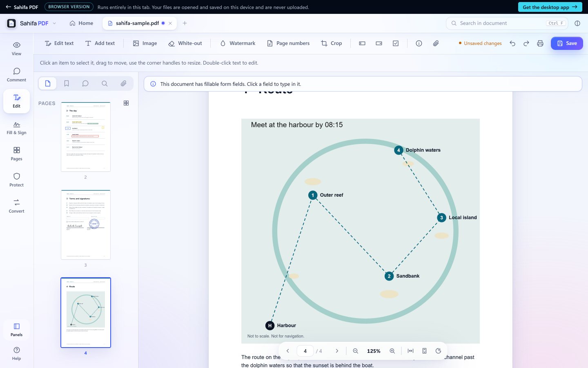This screenshot has width=588, height=368.
Task: Open a new tab with plus
Action: pyautogui.click(x=185, y=23)
